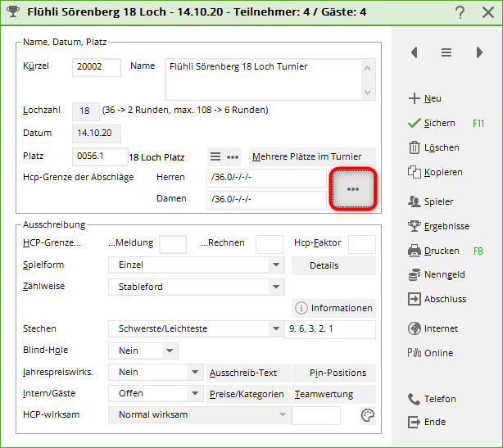
Task: Click the Kopieren copy icon
Action: (x=414, y=173)
